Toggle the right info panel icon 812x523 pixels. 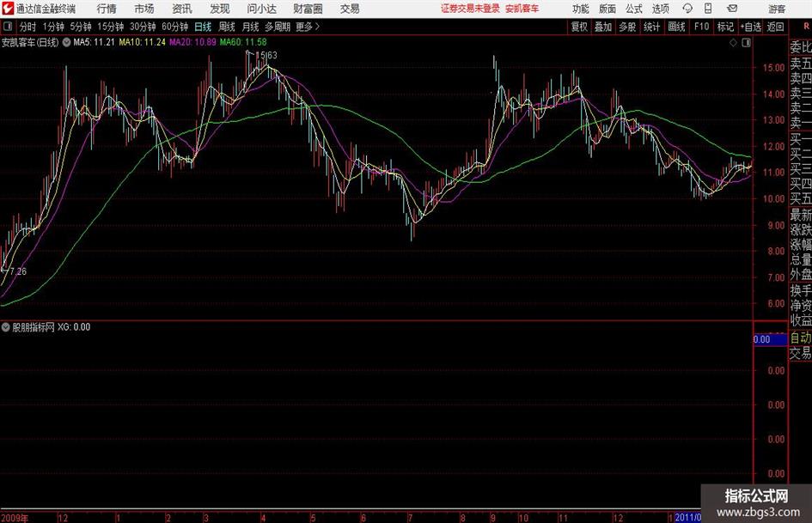pos(746,43)
